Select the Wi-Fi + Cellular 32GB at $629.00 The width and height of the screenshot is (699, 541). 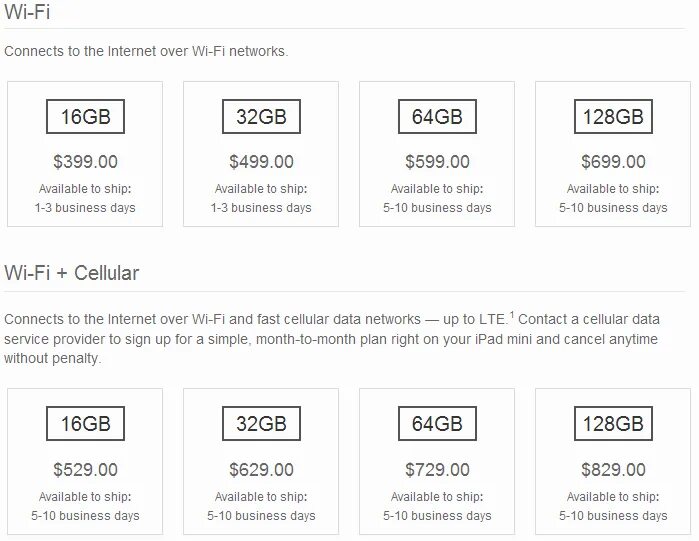pyautogui.click(x=261, y=461)
